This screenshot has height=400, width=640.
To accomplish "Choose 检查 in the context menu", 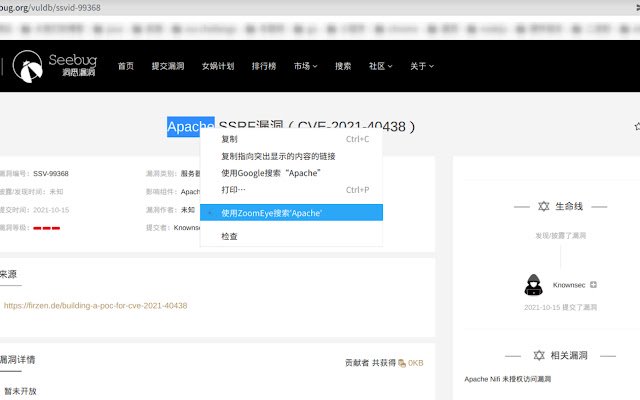I will click(x=291, y=236).
